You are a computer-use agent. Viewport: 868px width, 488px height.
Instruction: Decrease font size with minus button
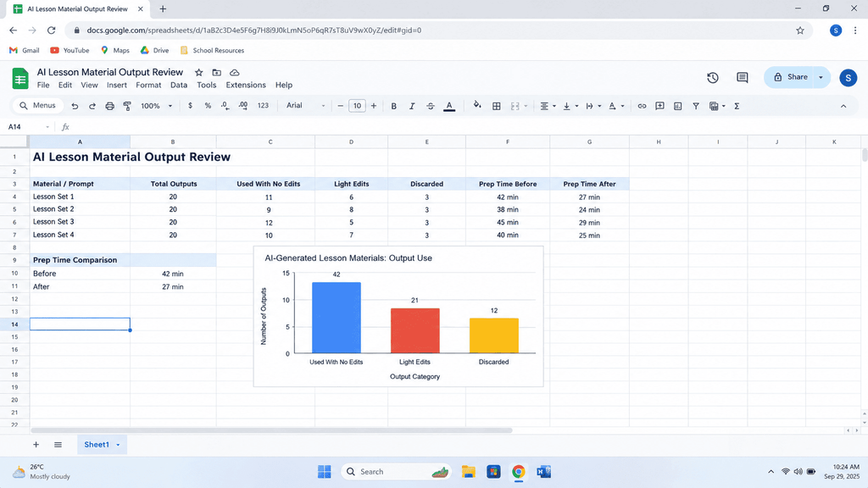341,106
